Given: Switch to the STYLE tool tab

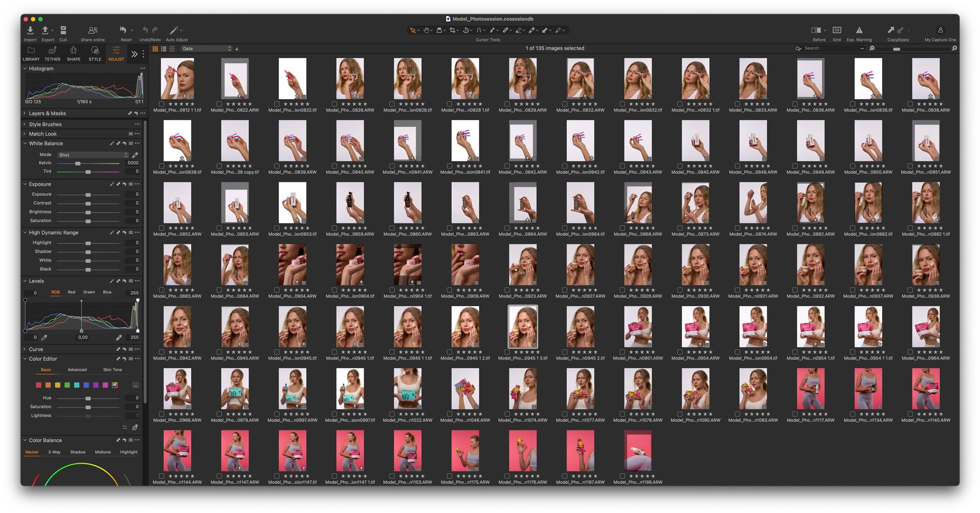Looking at the screenshot, I should pos(95,53).
